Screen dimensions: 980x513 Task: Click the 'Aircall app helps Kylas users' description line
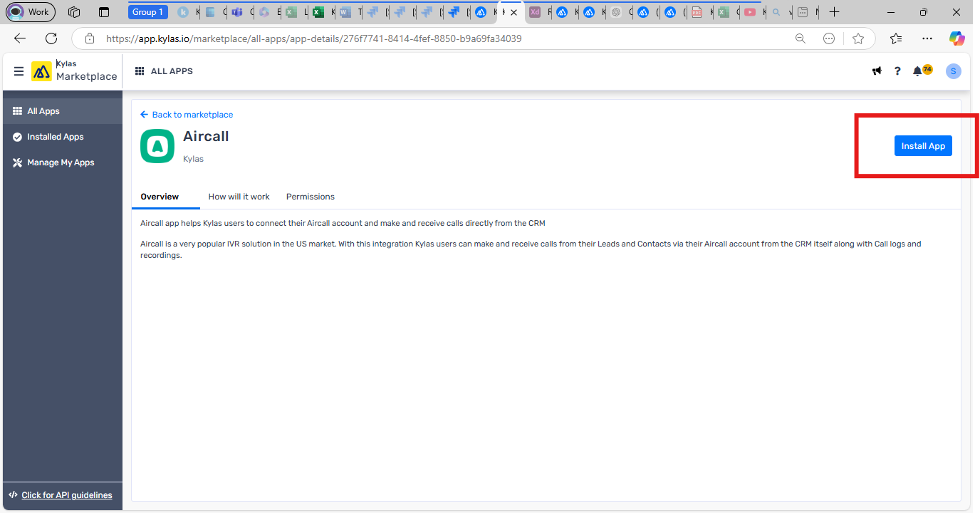(x=343, y=224)
